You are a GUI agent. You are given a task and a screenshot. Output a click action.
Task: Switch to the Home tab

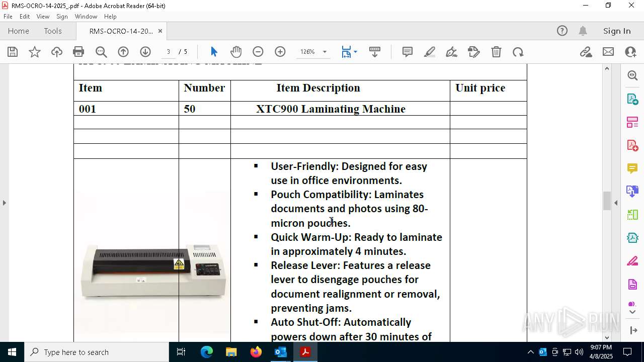[19, 31]
